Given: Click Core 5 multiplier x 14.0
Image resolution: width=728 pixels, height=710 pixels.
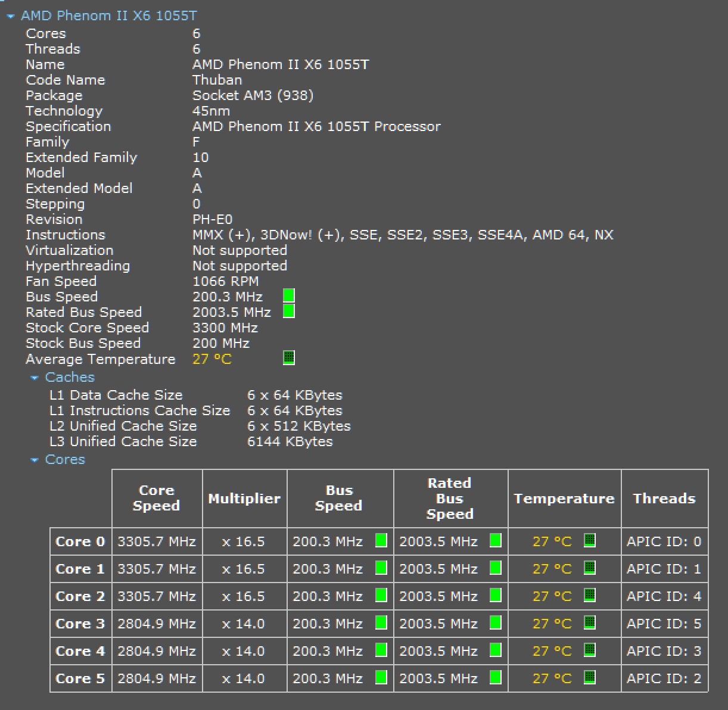Looking at the screenshot, I should point(244,678).
